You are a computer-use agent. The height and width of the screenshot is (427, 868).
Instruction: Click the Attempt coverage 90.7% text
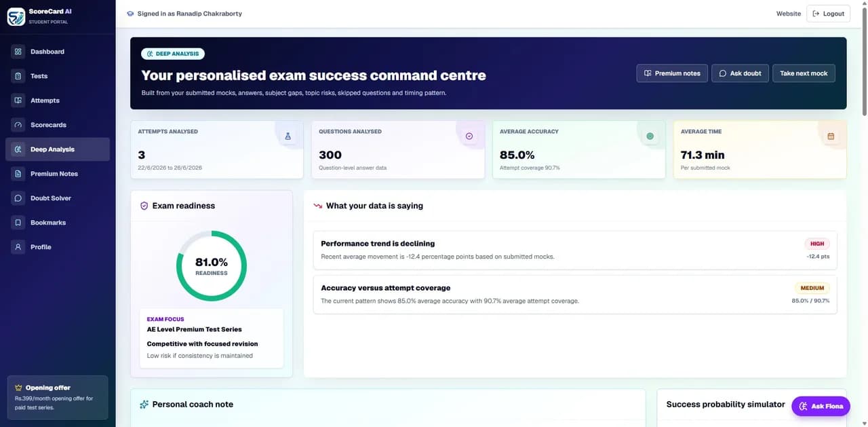pyautogui.click(x=530, y=168)
